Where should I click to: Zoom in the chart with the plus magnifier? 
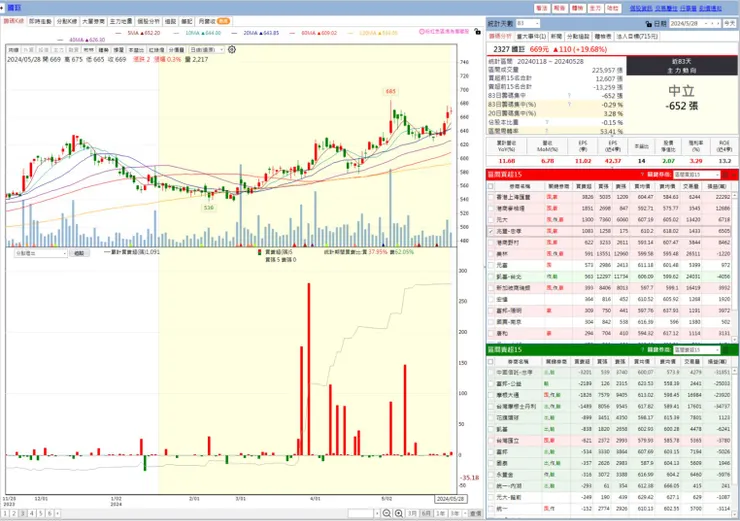pos(399,513)
